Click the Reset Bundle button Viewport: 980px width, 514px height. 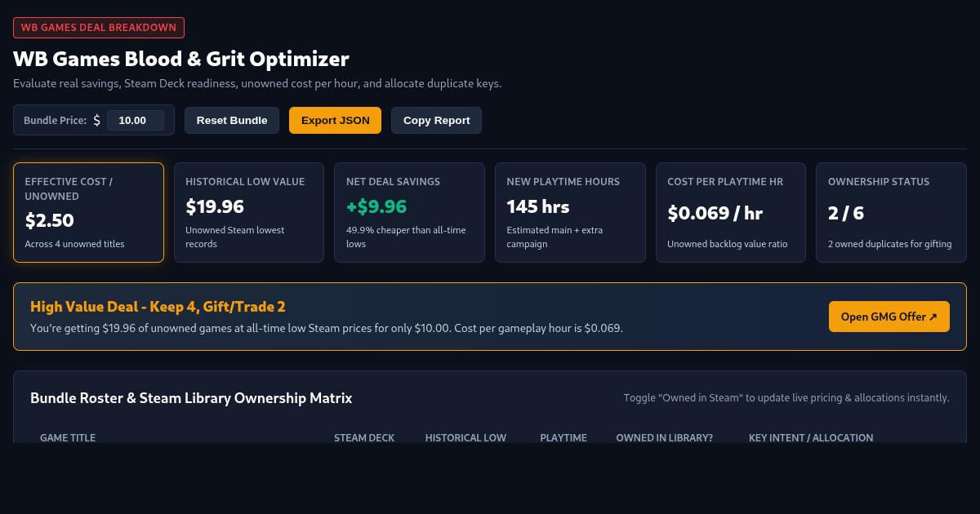coord(232,120)
